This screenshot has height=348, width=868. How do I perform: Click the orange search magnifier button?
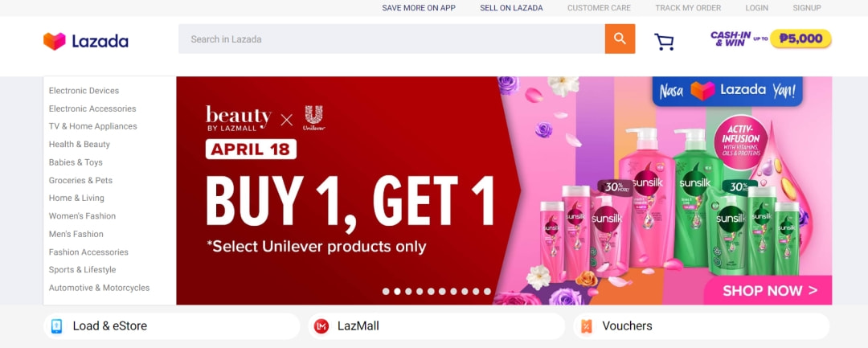620,39
